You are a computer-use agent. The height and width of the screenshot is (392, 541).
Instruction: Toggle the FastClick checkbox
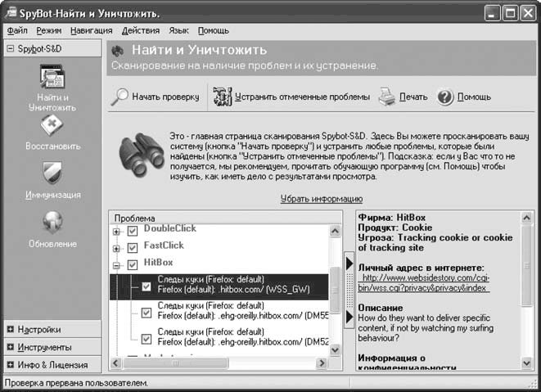tap(133, 246)
